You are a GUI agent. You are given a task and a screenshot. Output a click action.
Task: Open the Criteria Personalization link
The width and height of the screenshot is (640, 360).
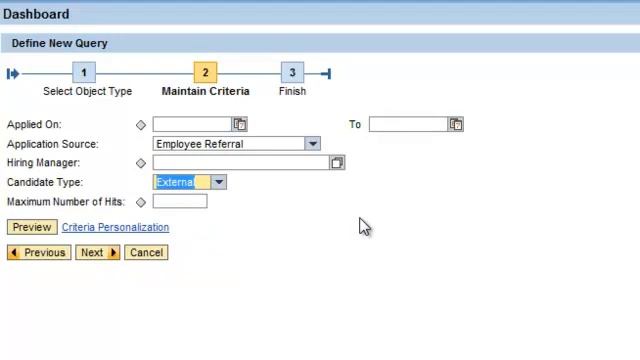click(116, 227)
